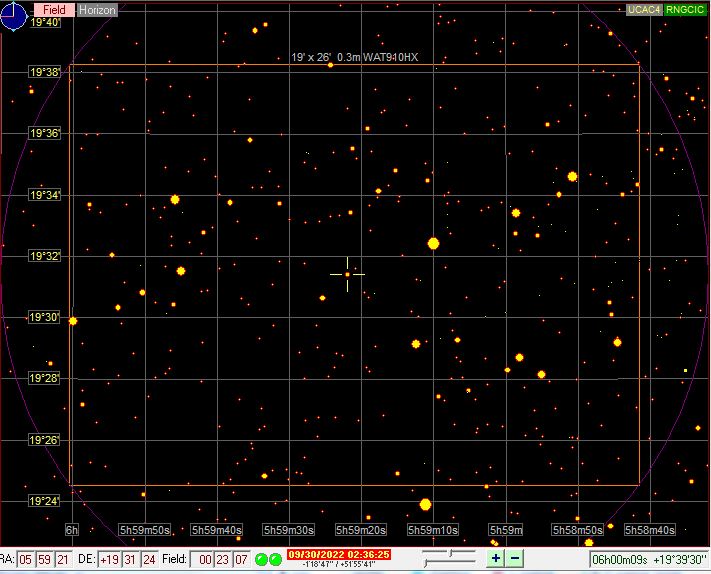The height and width of the screenshot is (574, 711).
Task: Click the cursor coordinates readout 06h00m09s
Action: coord(647,560)
